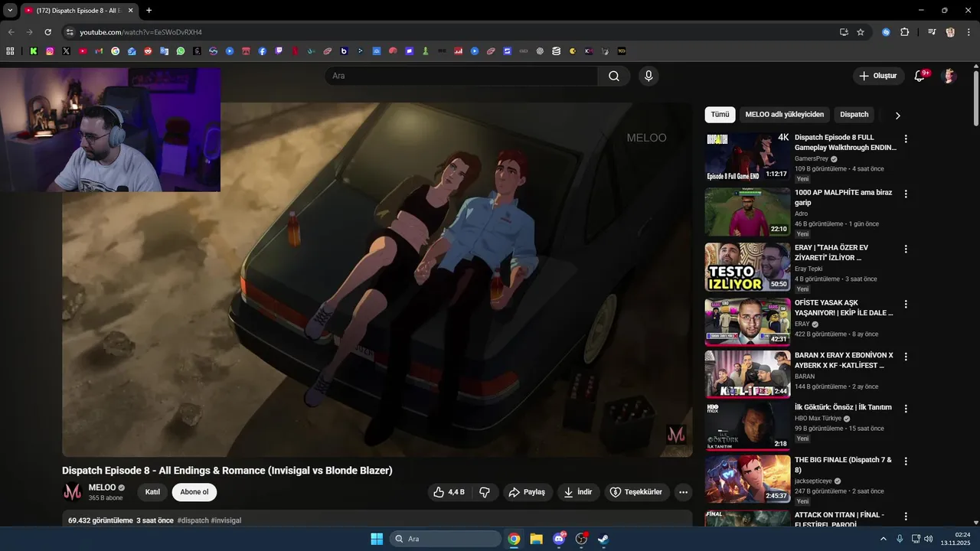The height and width of the screenshot is (551, 980).
Task: Open options for İlk Göktürk video
Action: point(906,409)
